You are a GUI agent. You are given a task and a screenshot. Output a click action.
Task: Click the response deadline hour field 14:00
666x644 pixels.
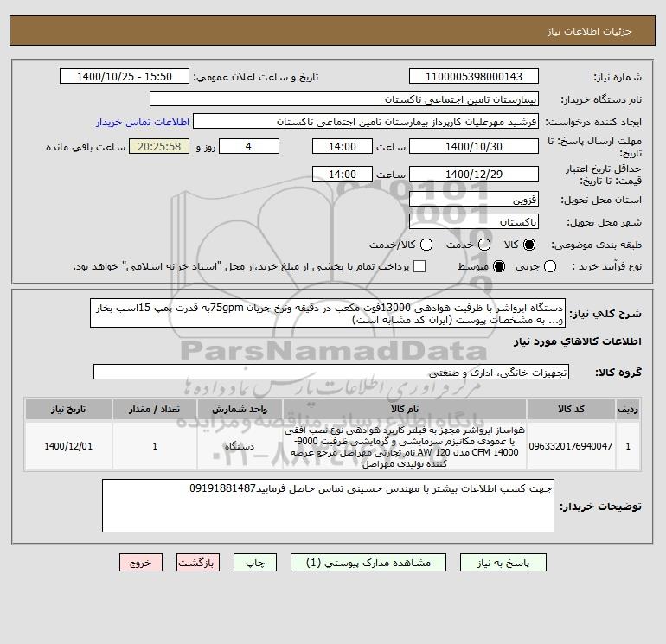[x=343, y=146]
